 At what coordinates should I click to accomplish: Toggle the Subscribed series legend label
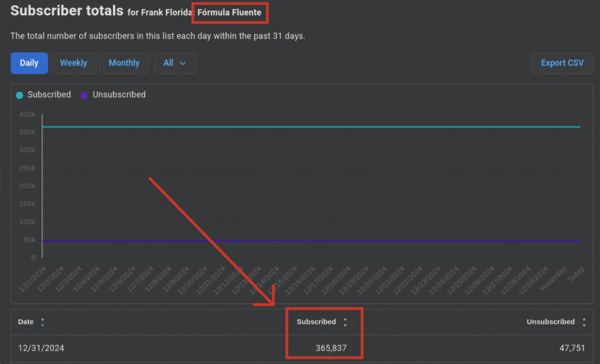pyautogui.click(x=49, y=95)
